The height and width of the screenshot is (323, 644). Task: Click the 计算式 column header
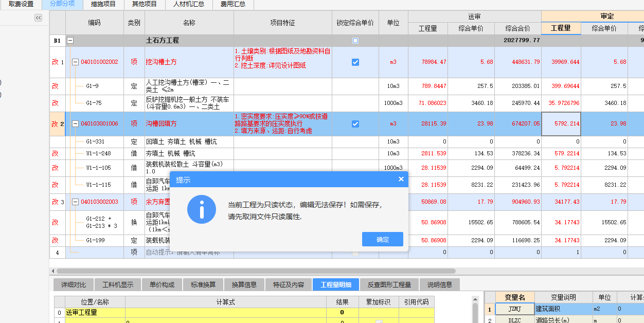tap(225, 302)
